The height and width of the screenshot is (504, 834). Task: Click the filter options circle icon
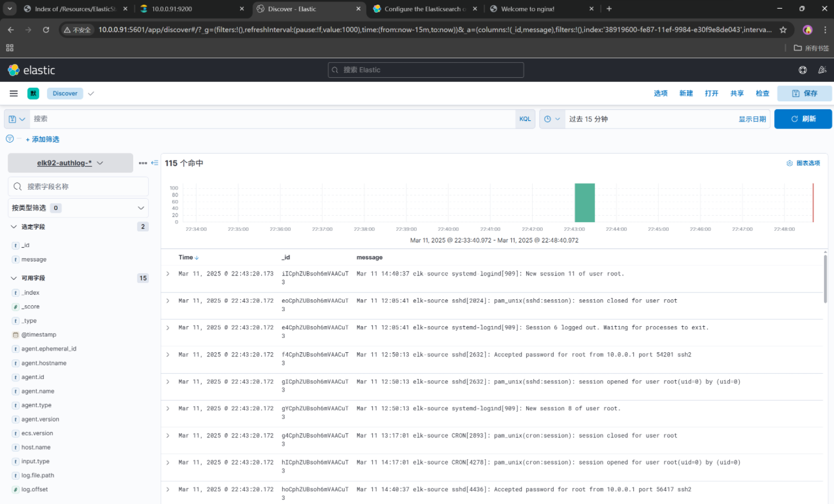coord(9,139)
